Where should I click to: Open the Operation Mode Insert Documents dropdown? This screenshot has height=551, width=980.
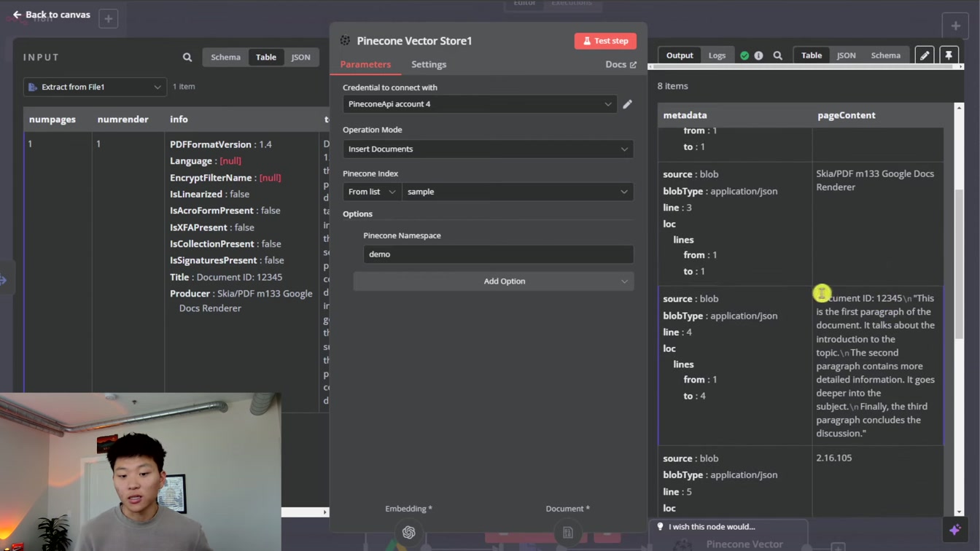(488, 149)
